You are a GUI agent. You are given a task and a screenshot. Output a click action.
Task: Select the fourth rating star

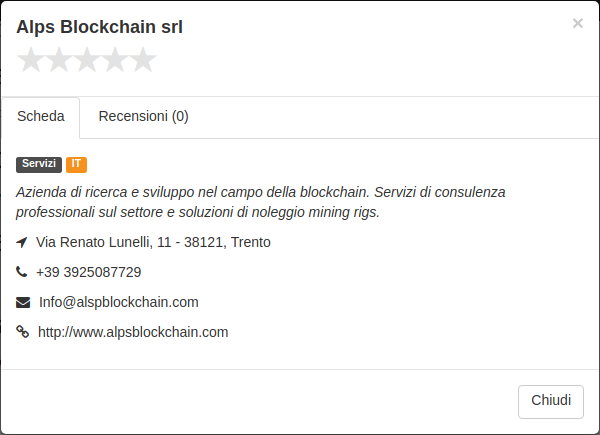point(115,60)
